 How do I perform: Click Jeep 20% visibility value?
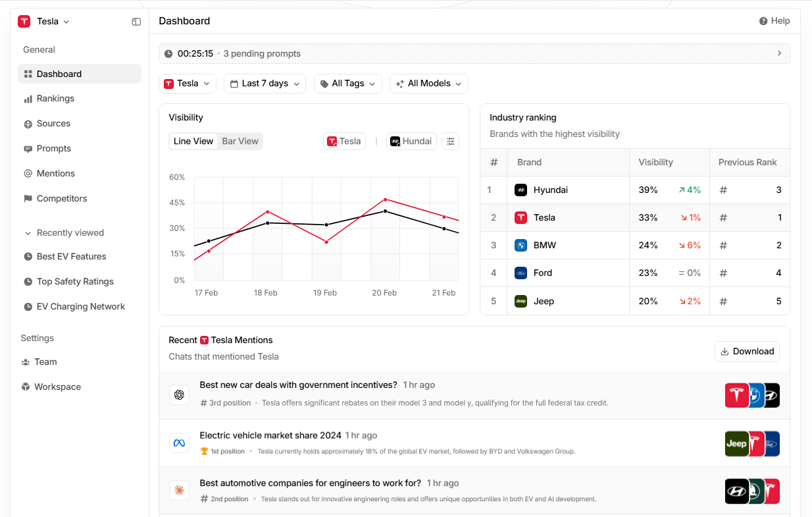(648, 302)
